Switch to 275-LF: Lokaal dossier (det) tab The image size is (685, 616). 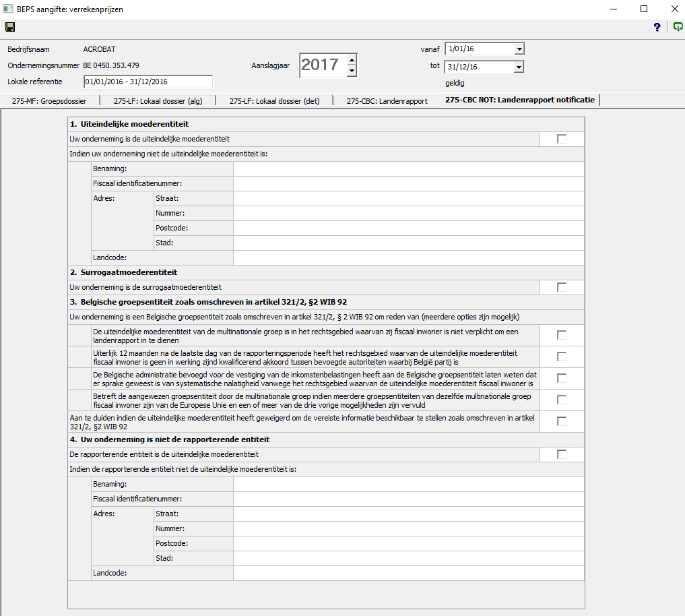coord(274,101)
